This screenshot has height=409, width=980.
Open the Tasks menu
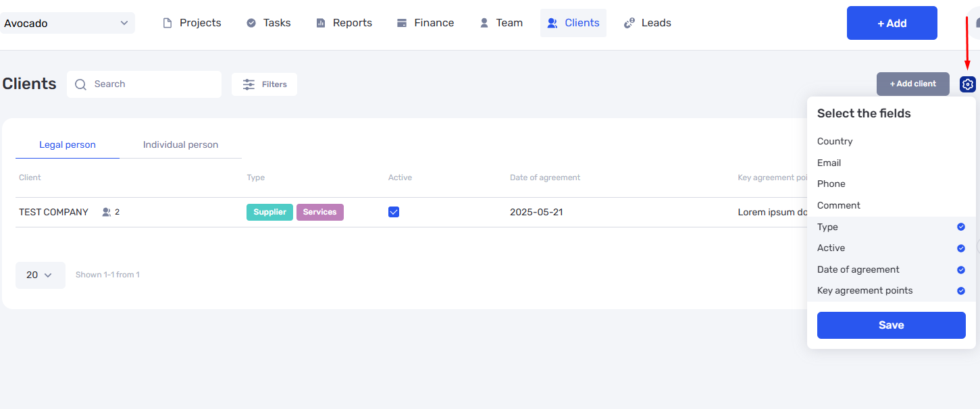click(x=269, y=23)
